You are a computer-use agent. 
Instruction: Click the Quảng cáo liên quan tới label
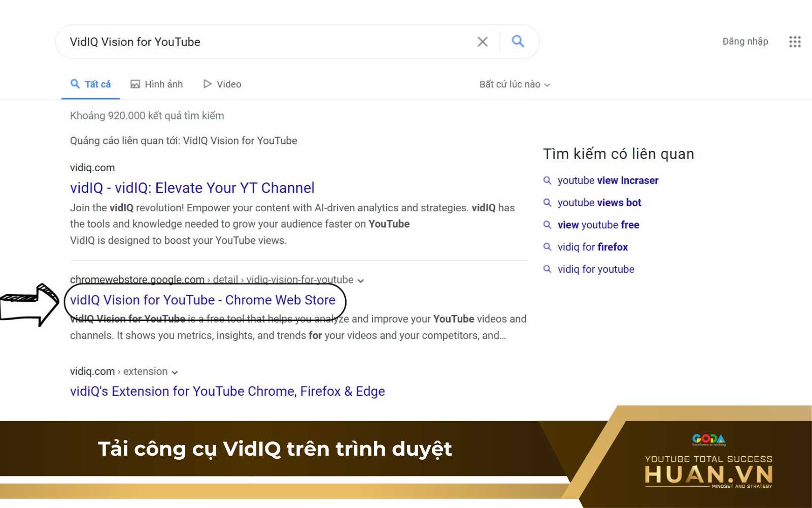click(x=184, y=141)
